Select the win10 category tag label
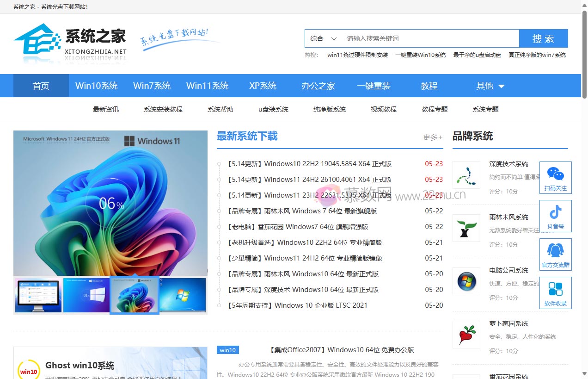Screen dimensions: 588x379 pos(227,350)
